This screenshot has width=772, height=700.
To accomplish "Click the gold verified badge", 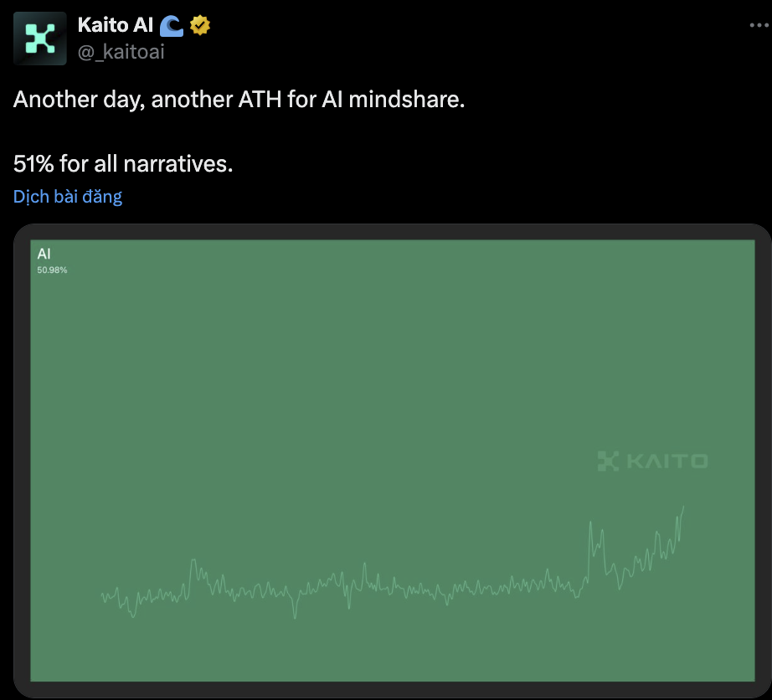I will [199, 26].
